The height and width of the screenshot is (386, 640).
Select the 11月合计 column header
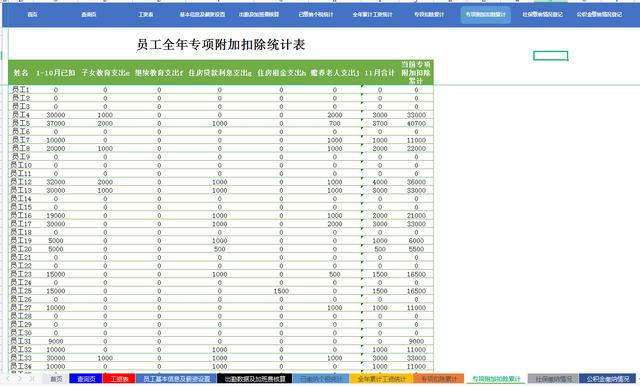380,73
